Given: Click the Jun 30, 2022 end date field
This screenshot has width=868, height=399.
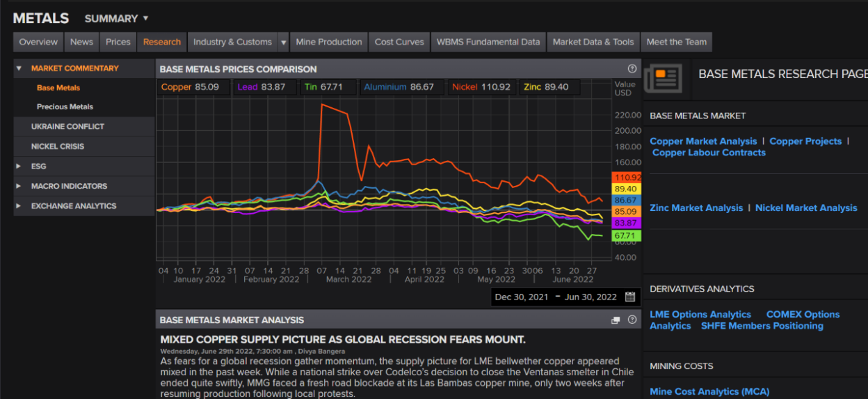Looking at the screenshot, I should [x=590, y=297].
